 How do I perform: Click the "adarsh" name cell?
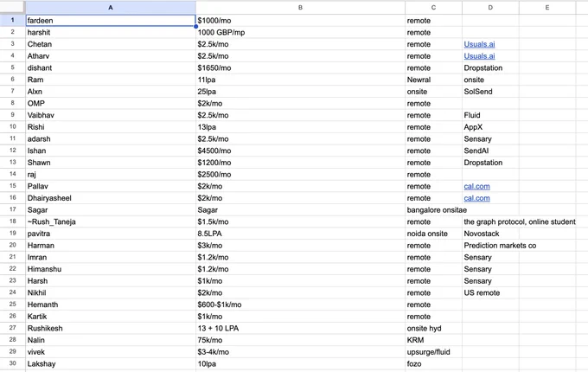tap(111, 139)
